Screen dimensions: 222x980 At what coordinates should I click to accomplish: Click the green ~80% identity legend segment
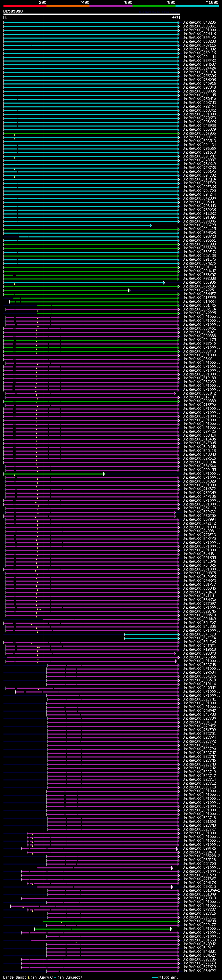point(154,6)
